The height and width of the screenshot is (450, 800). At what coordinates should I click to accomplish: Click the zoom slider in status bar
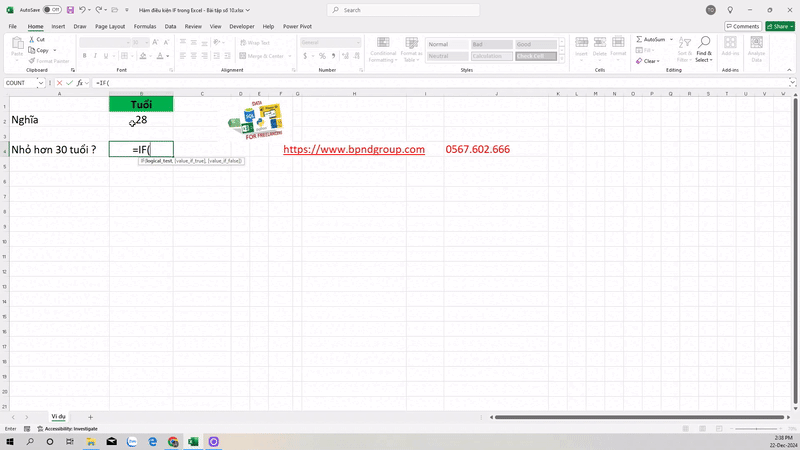[757, 429]
